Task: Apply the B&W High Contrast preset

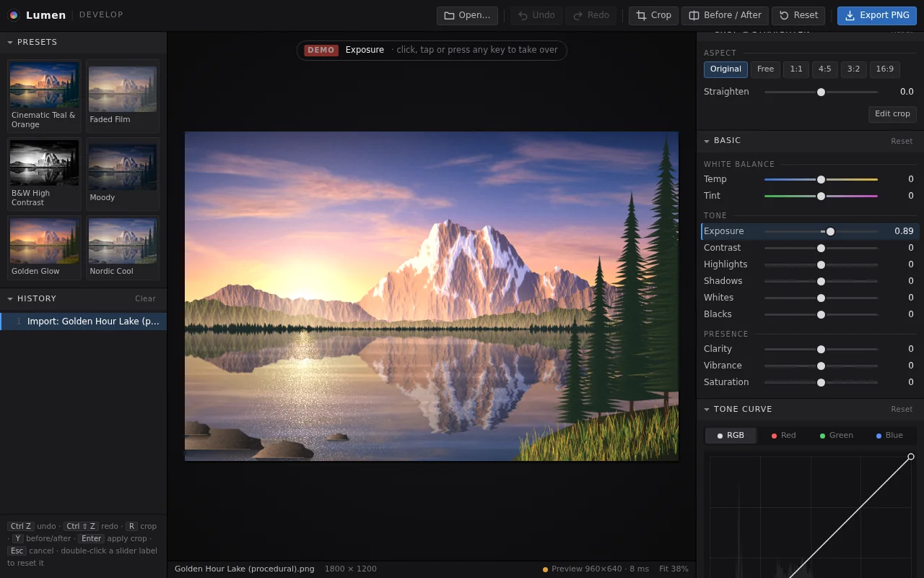Action: (44, 174)
